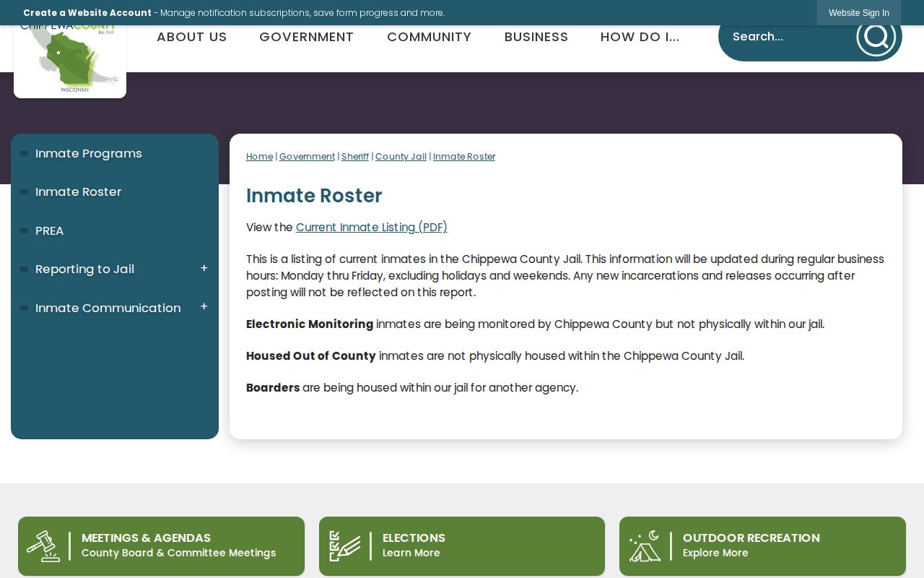Go to Government breadcrumb link
This screenshot has height=578, width=924.
[x=307, y=157]
